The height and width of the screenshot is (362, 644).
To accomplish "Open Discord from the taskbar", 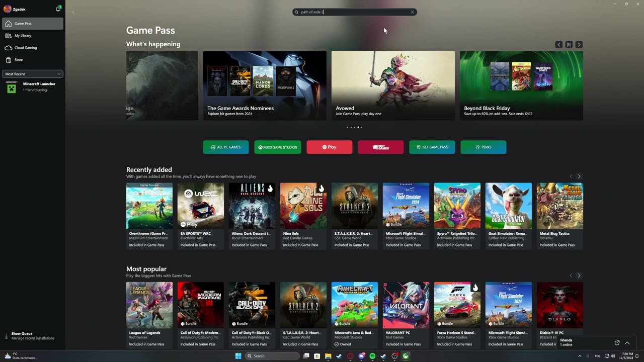I will pos(361,356).
